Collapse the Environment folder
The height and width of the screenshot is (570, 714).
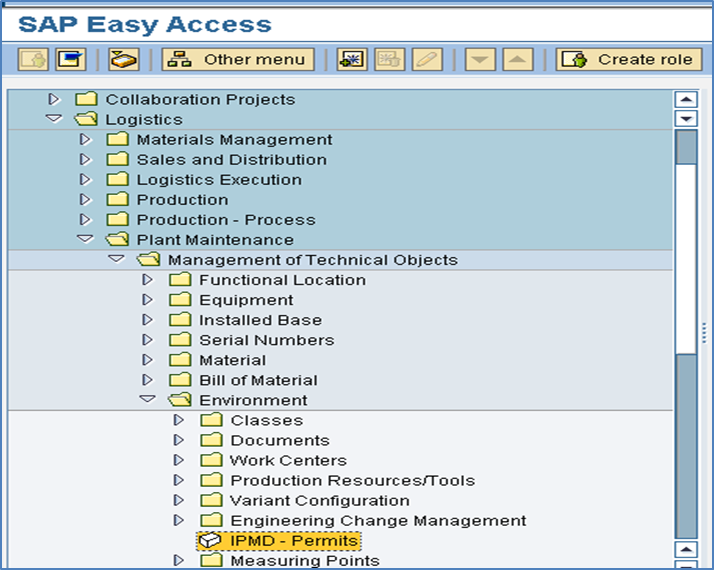(x=147, y=400)
